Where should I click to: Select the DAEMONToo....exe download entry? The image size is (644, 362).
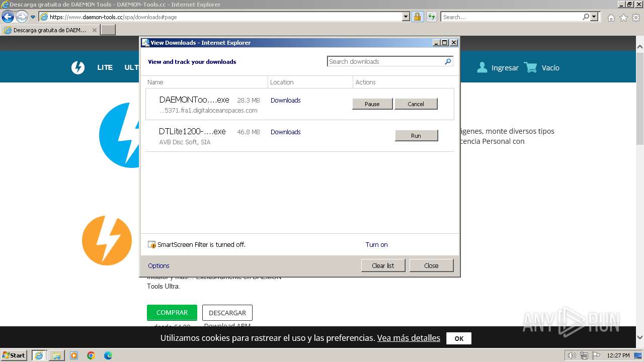click(x=300, y=104)
